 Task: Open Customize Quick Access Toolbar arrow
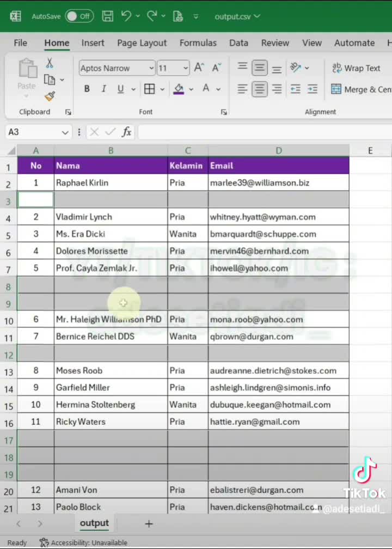(195, 16)
